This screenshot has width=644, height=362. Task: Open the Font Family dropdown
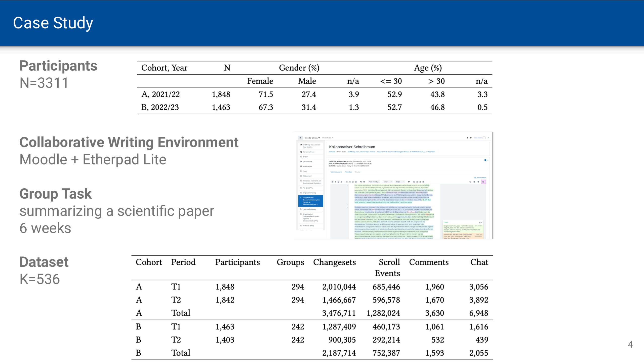click(x=374, y=182)
